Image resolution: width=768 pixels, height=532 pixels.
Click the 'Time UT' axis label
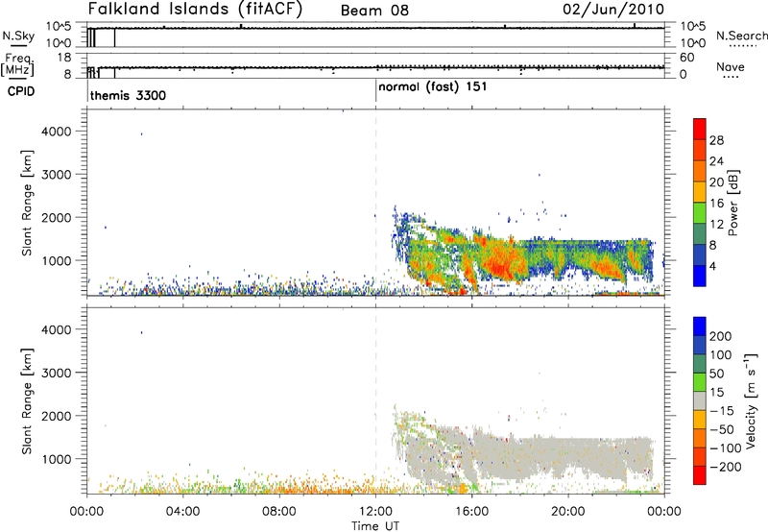[375, 525]
